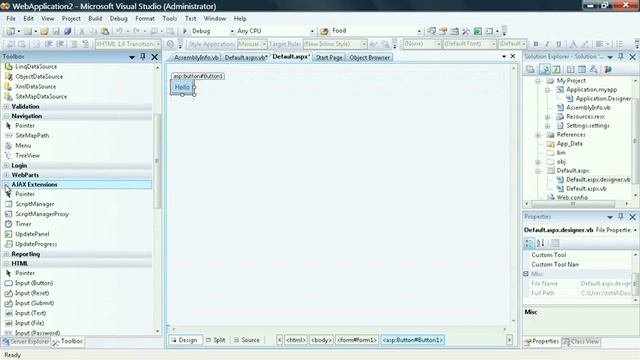Select UpdatePanel control in Toolbox
Viewport: 640px width, 360px height.
(32, 234)
